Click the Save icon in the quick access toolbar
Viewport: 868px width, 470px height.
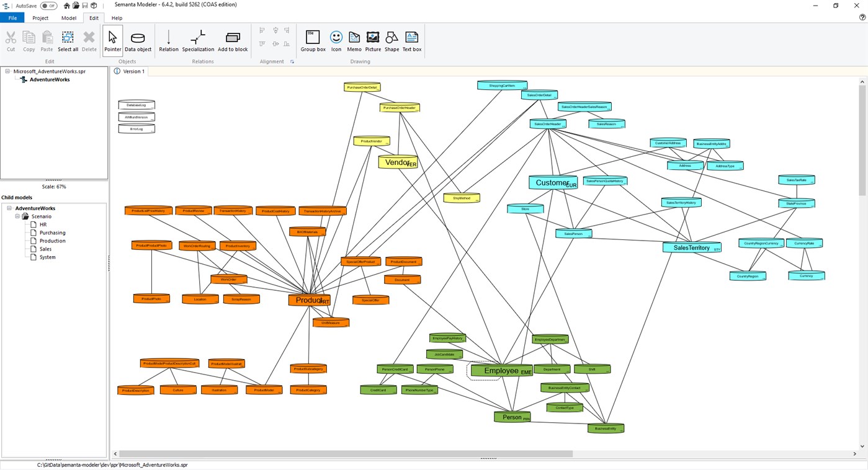[84, 5]
